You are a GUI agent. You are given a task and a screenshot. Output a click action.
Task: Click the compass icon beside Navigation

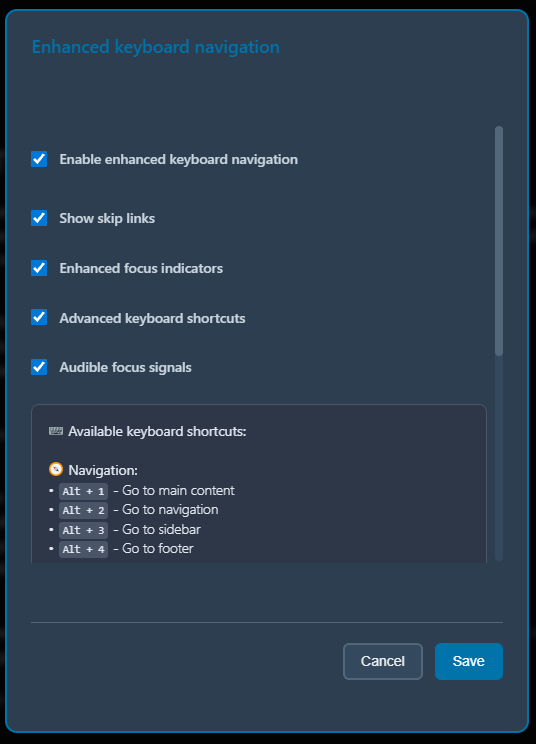point(56,469)
